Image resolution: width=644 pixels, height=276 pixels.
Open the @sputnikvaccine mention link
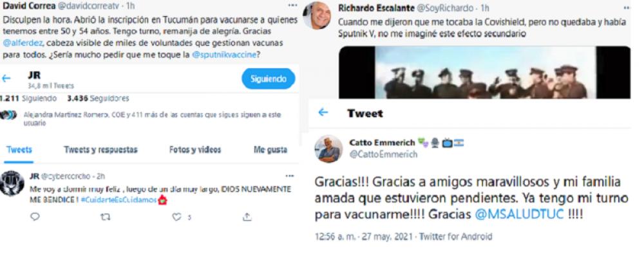(x=224, y=54)
